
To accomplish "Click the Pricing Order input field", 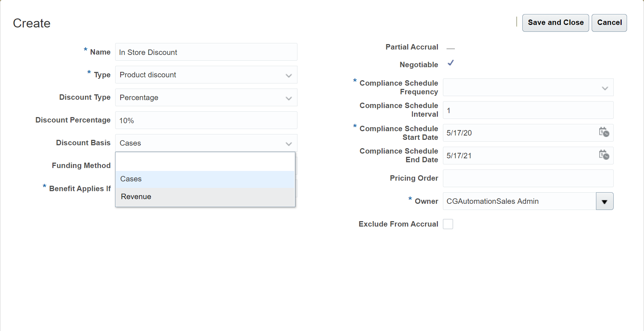I will point(528,179).
